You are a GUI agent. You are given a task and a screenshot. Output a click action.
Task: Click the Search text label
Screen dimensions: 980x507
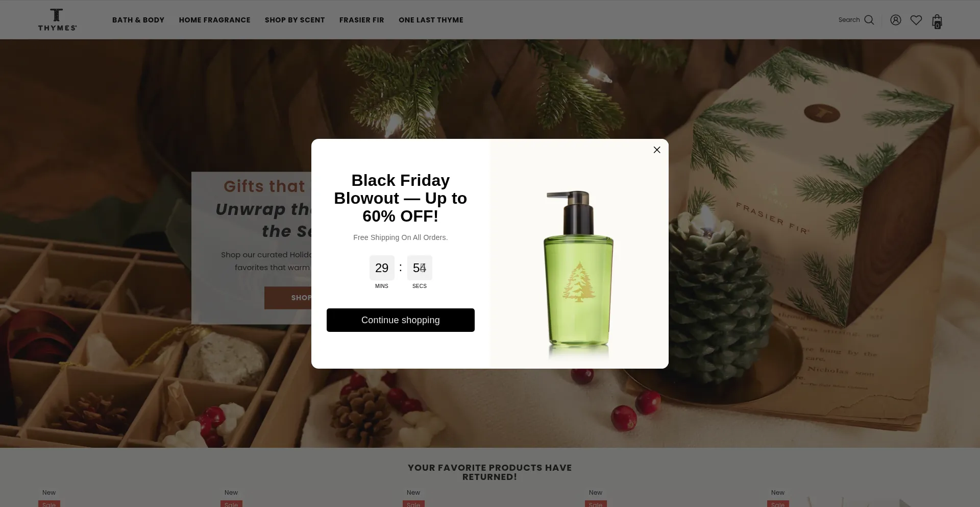[849, 20]
